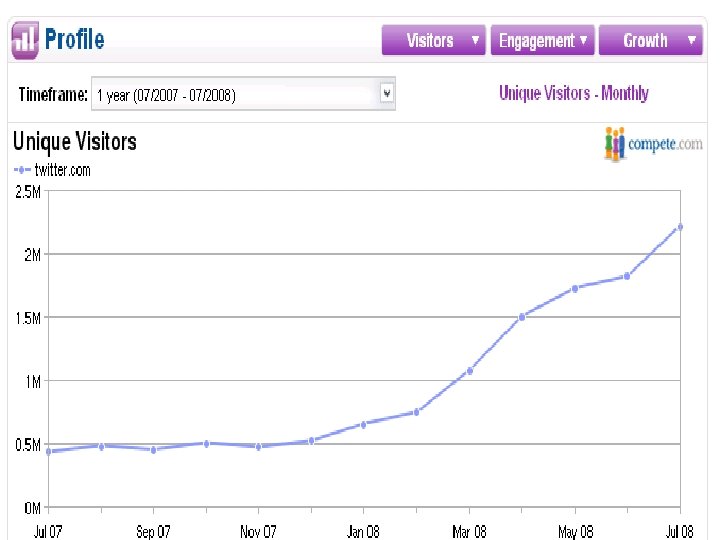Expand the Timeframe dropdown arrow
This screenshot has width=720, height=540.
click(x=387, y=94)
